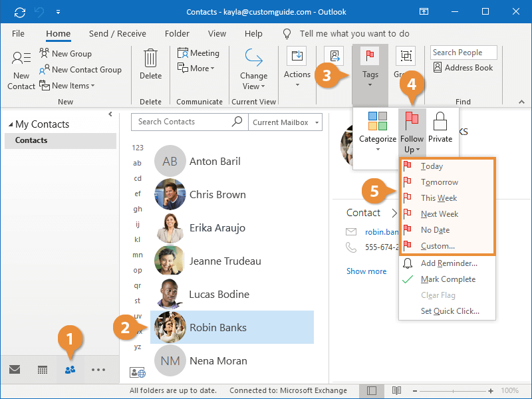Click the Tell Me lightbulb icon
The height and width of the screenshot is (399, 532).
[287, 33]
